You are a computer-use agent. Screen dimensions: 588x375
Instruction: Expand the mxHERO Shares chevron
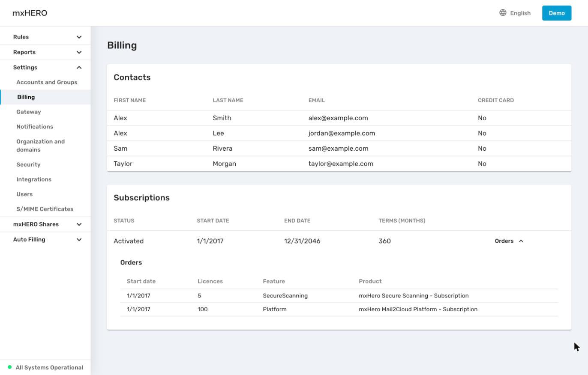[x=79, y=224]
